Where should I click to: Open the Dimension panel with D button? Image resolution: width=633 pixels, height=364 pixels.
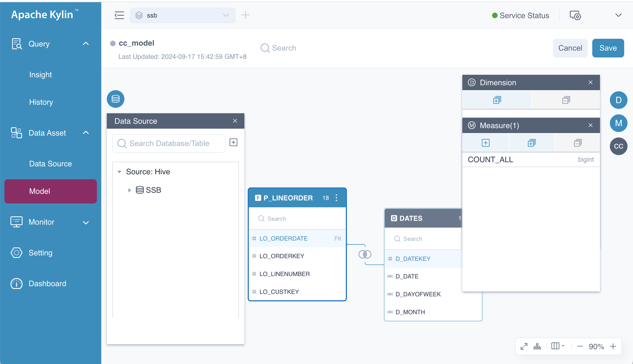click(618, 100)
